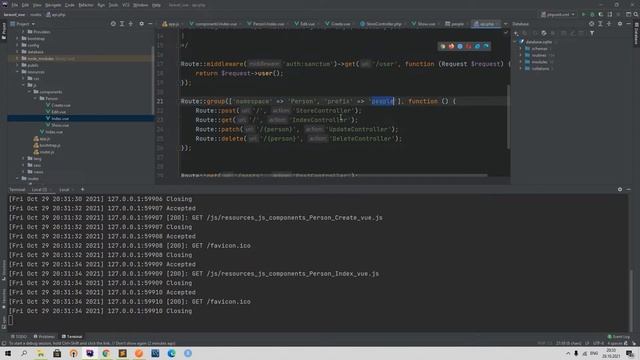Open Chrome from Windows taskbar

click(x=106, y=353)
